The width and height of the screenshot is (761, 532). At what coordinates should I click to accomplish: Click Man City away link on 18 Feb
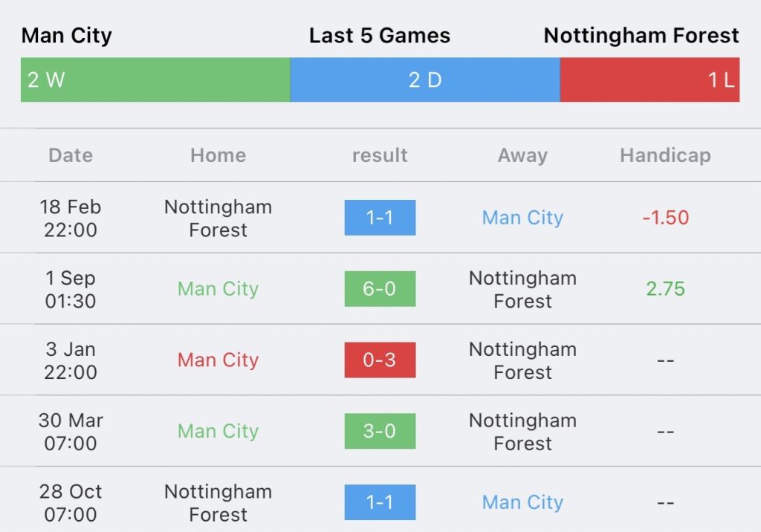[522, 218]
